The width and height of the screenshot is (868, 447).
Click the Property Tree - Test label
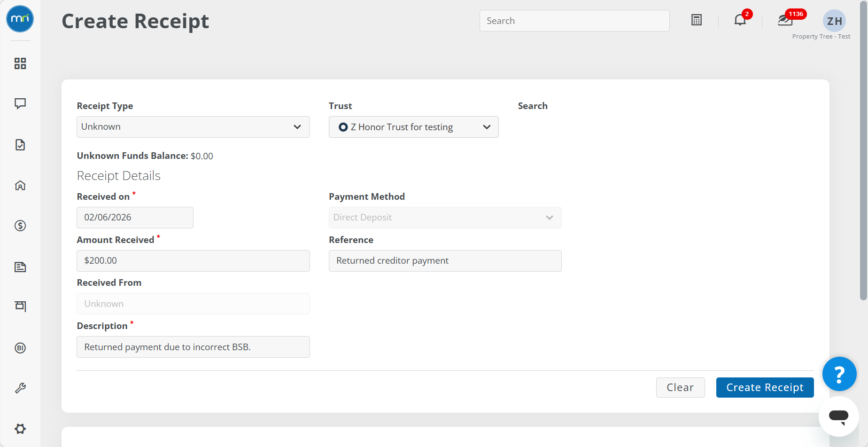821,37
